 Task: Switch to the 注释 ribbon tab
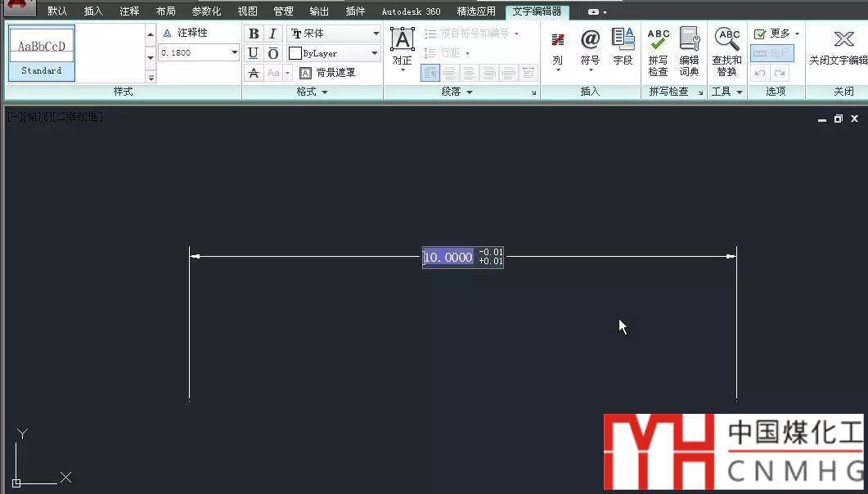(x=129, y=11)
